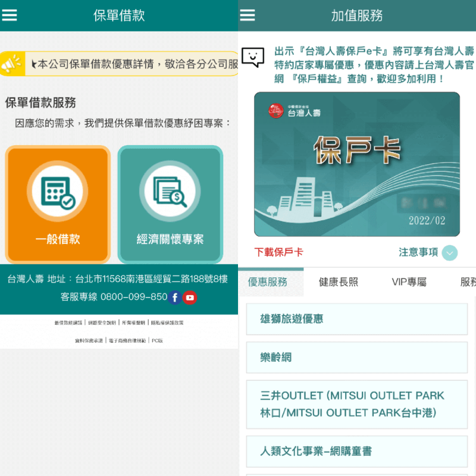
Task: Click 資料保密承諾 footer link
Action: click(89, 340)
